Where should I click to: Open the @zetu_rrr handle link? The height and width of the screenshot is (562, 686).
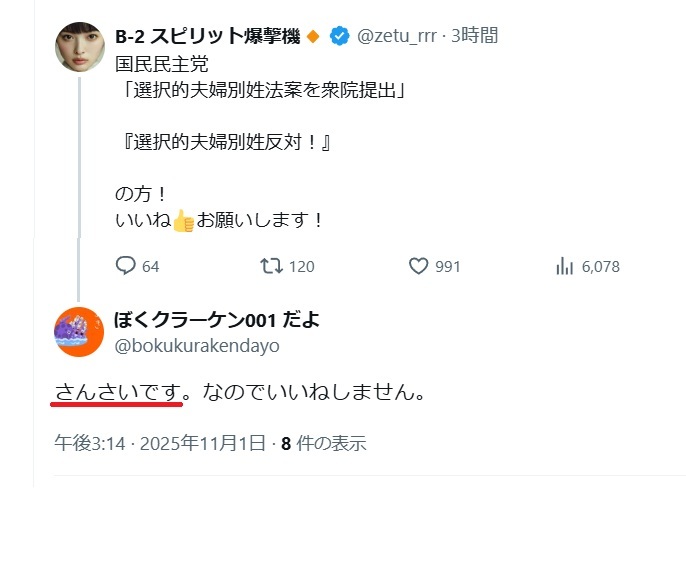(396, 37)
